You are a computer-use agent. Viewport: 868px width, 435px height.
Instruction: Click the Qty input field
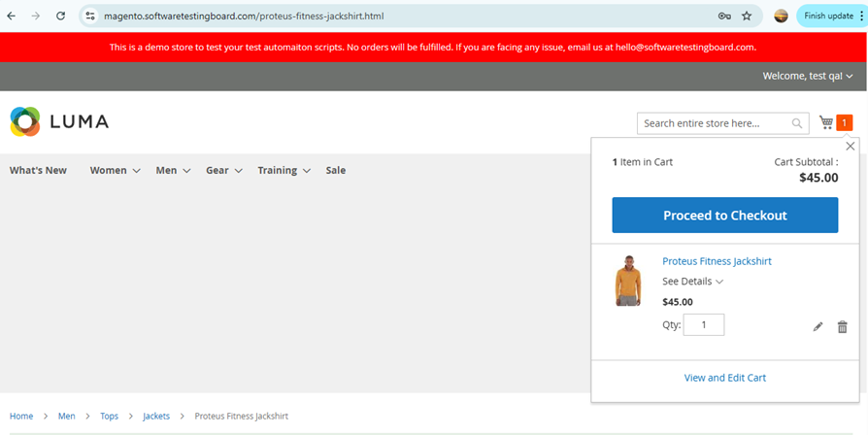(703, 325)
